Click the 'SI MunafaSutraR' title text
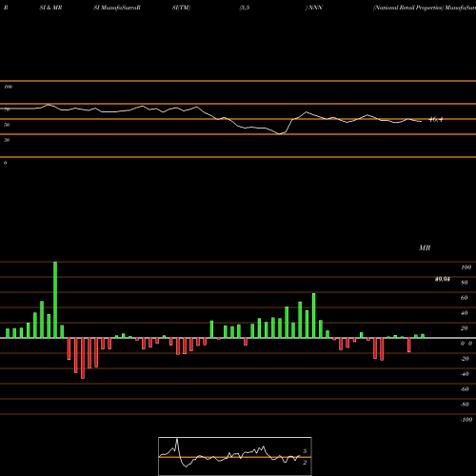The height and width of the screenshot is (476, 476). point(117,8)
